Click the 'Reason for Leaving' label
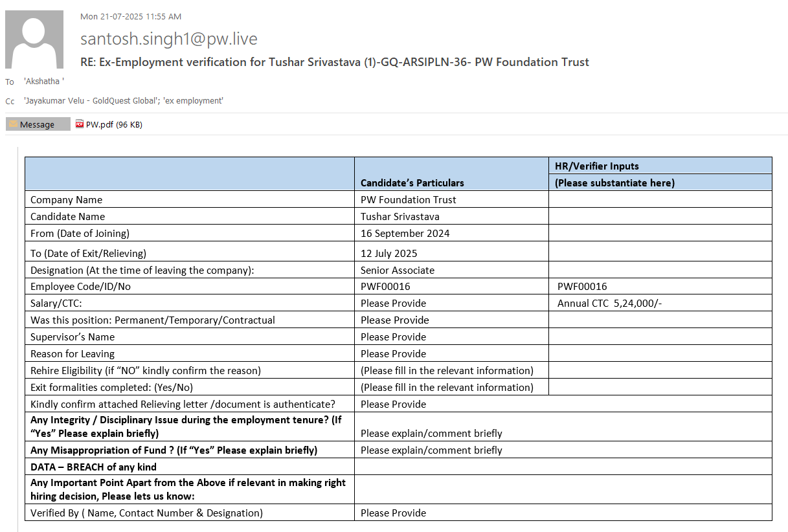The width and height of the screenshot is (788, 532). tap(73, 353)
